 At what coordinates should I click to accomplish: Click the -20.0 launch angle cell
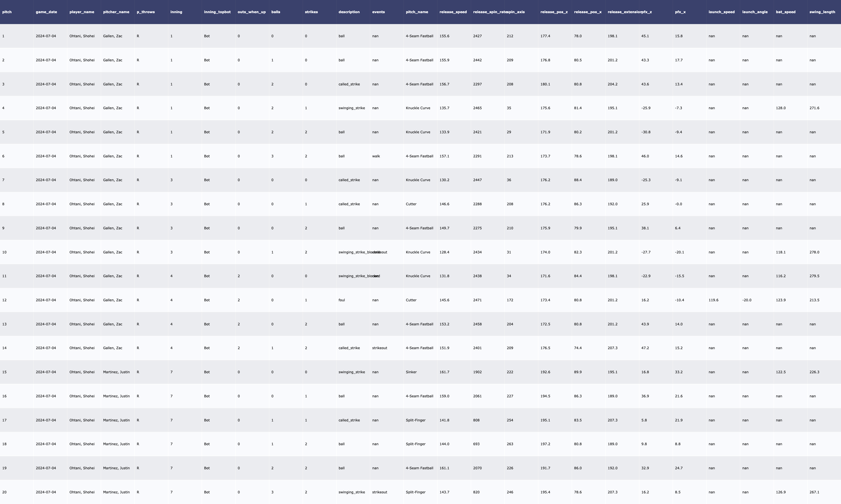747,300
